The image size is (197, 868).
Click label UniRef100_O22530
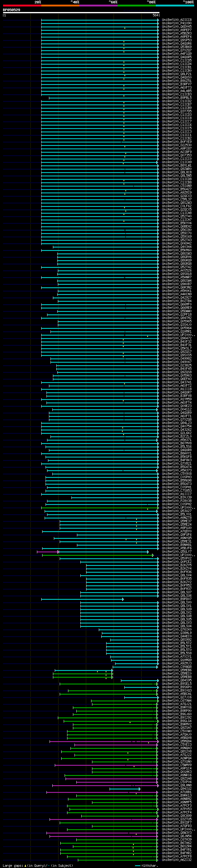177,145
